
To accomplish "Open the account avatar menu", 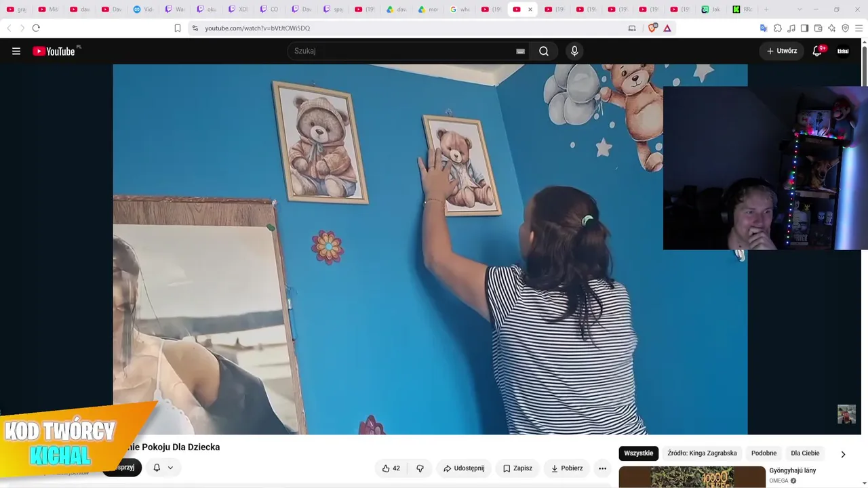I will [843, 51].
